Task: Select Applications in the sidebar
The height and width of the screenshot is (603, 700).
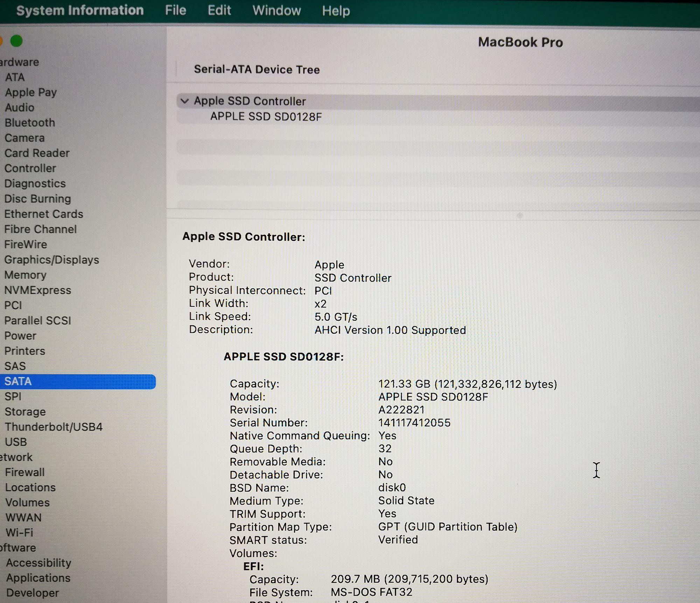Action: 38,578
